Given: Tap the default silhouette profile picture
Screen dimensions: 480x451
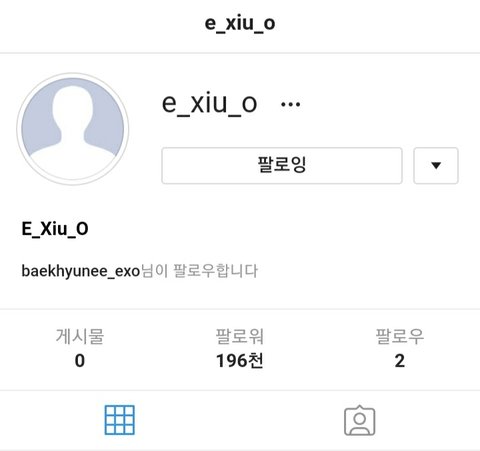Looking at the screenshot, I should 73,129.
